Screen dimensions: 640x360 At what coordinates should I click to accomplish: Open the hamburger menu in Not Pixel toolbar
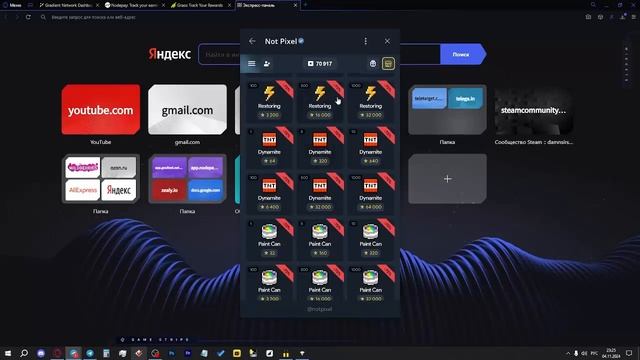[x=251, y=64]
